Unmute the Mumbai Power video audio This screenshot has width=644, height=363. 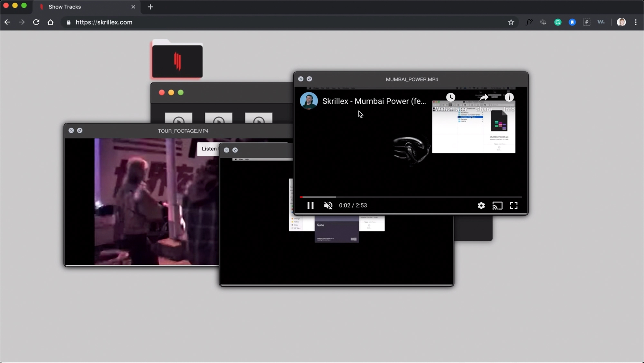[328, 205]
